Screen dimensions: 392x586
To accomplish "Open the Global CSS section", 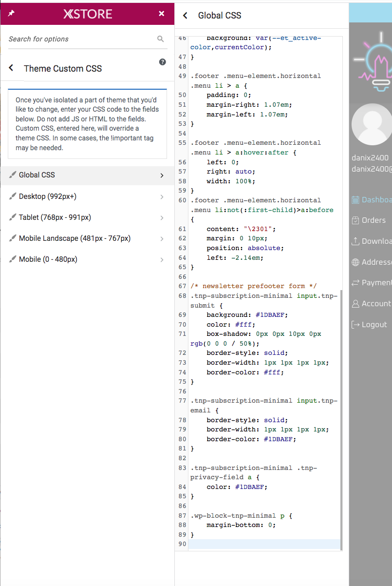I will (x=87, y=175).
